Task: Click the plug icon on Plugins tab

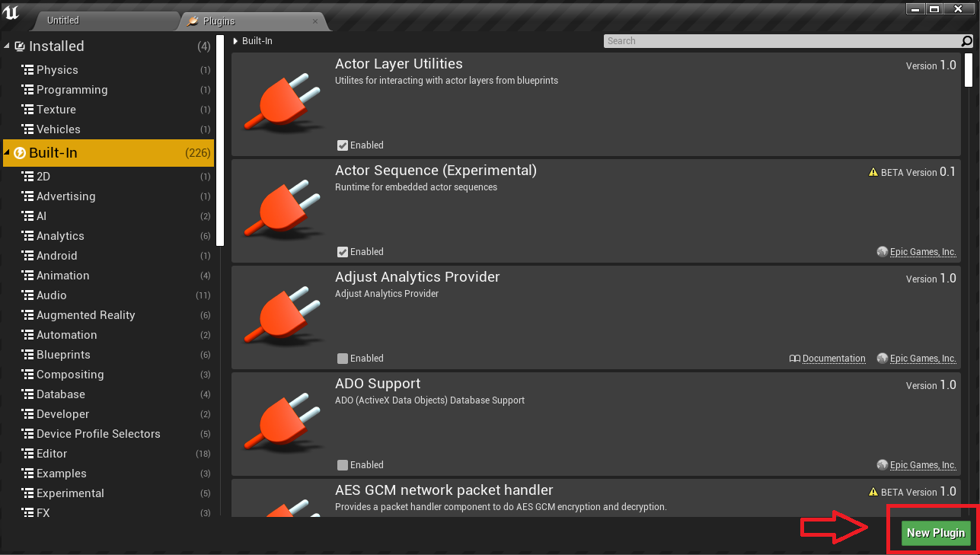Action: (193, 21)
